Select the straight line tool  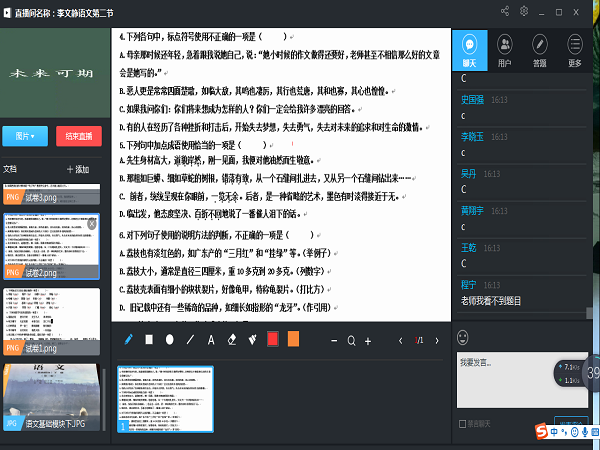189,340
